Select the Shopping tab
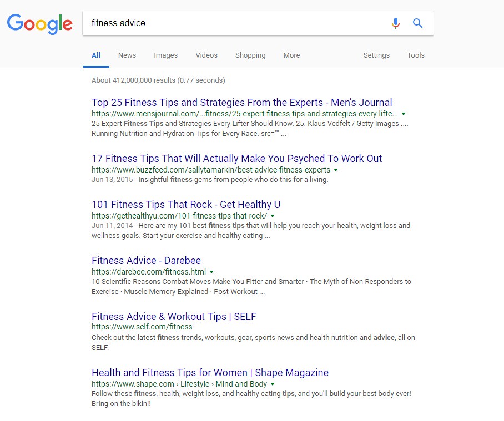 click(250, 55)
